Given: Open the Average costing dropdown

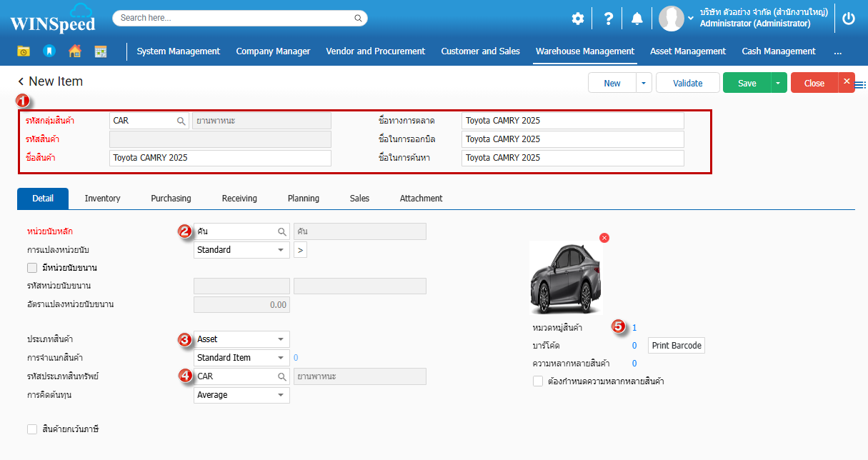Looking at the screenshot, I should (281, 395).
